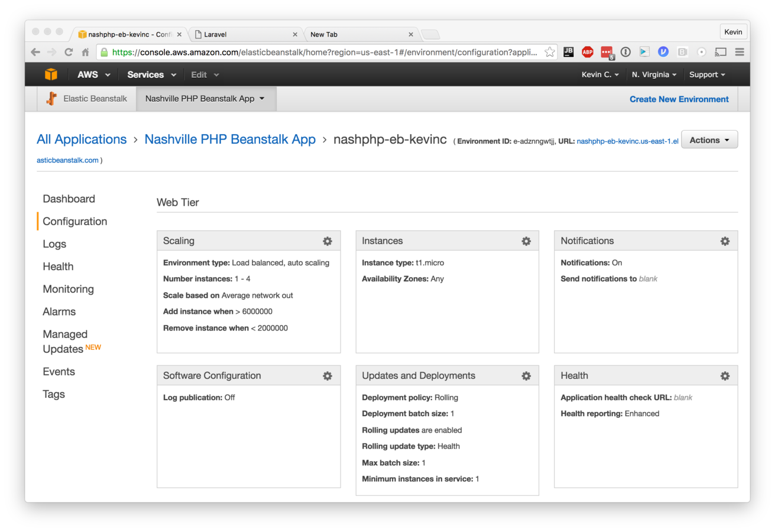
Task: Click the Web Tier section heading
Action: (x=178, y=202)
